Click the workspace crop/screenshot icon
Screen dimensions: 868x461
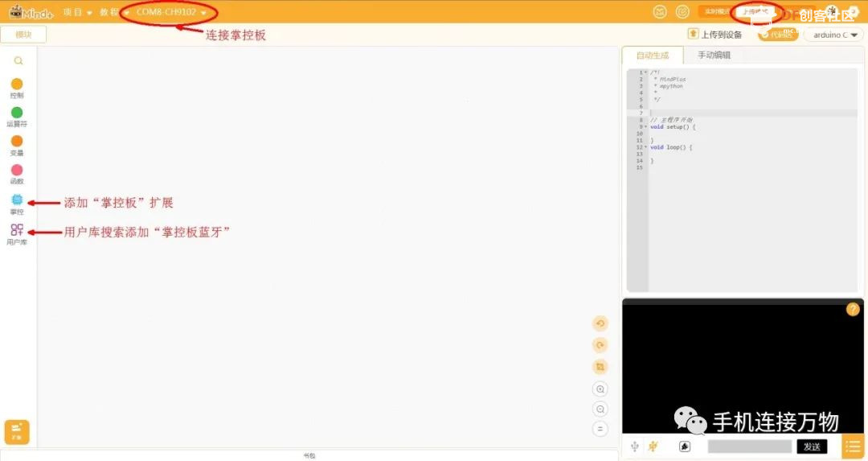[600, 367]
